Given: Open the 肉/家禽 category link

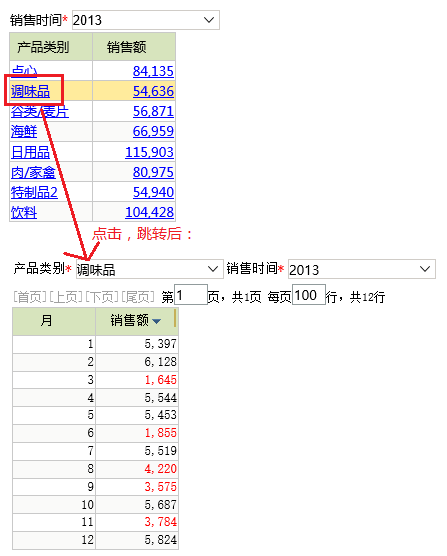Looking at the screenshot, I should pyautogui.click(x=33, y=172).
